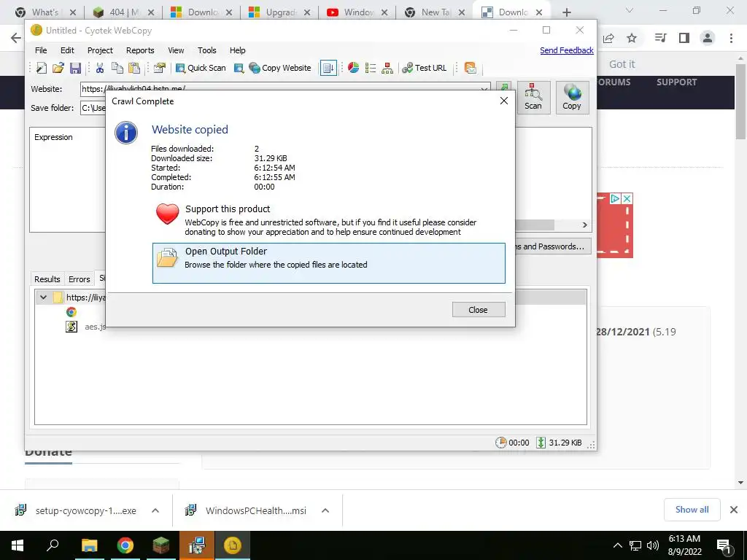Click the orange feed email icon
Image resolution: width=747 pixels, height=560 pixels.
[471, 68]
